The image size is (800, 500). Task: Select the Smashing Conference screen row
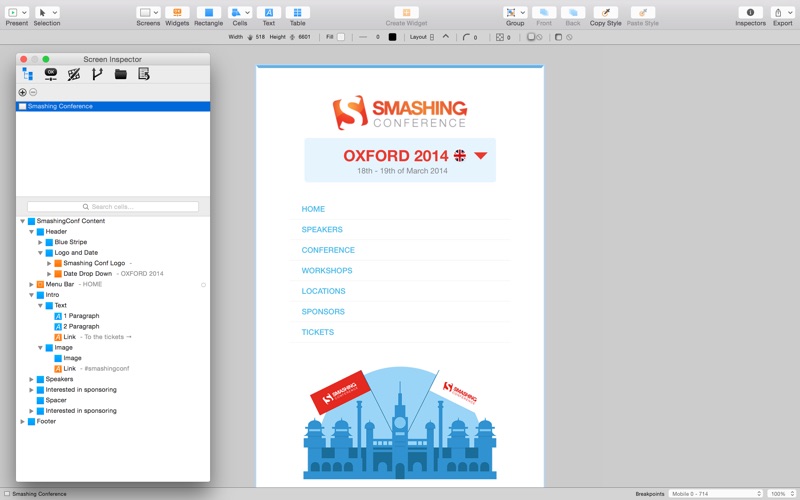(113, 106)
